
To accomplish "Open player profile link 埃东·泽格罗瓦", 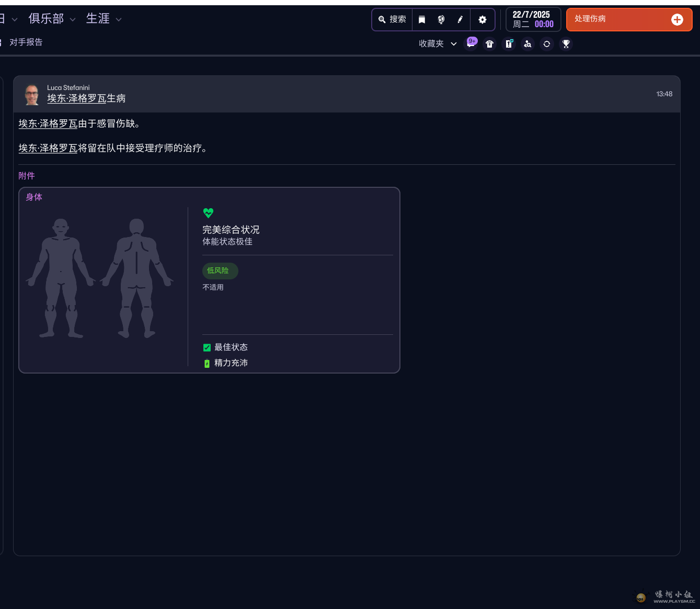I will 48,123.
